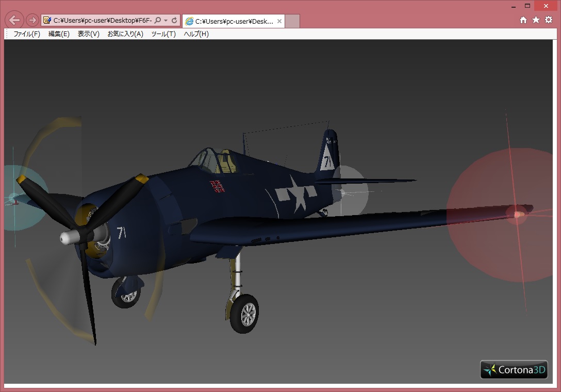Image resolution: width=561 pixels, height=392 pixels.
Task: Close the current browser tab
Action: [279, 21]
